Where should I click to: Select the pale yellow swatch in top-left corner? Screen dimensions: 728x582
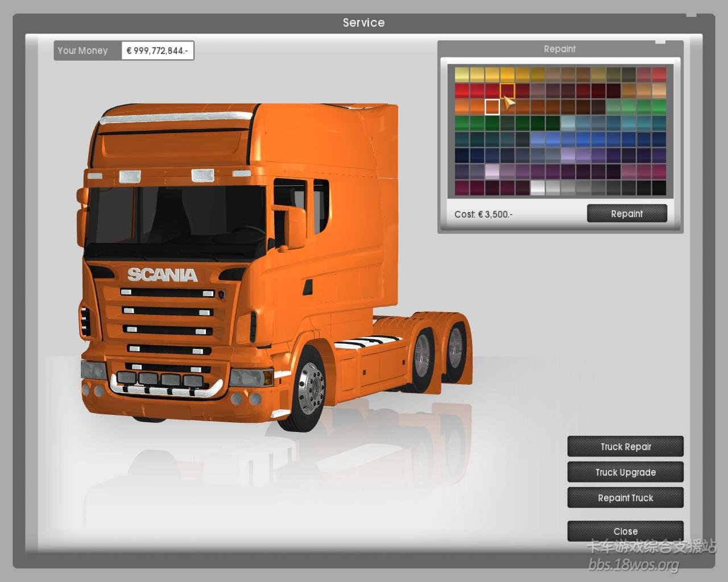(462, 74)
